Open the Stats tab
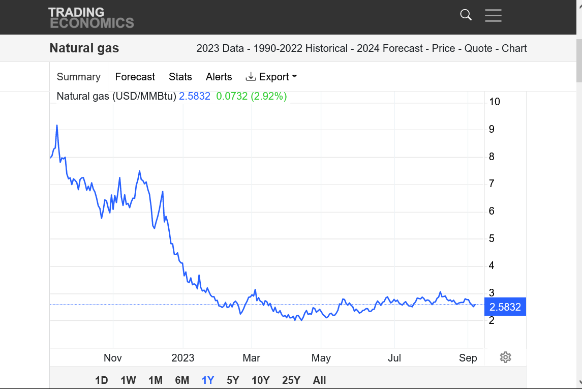The width and height of the screenshot is (582, 392). (180, 77)
